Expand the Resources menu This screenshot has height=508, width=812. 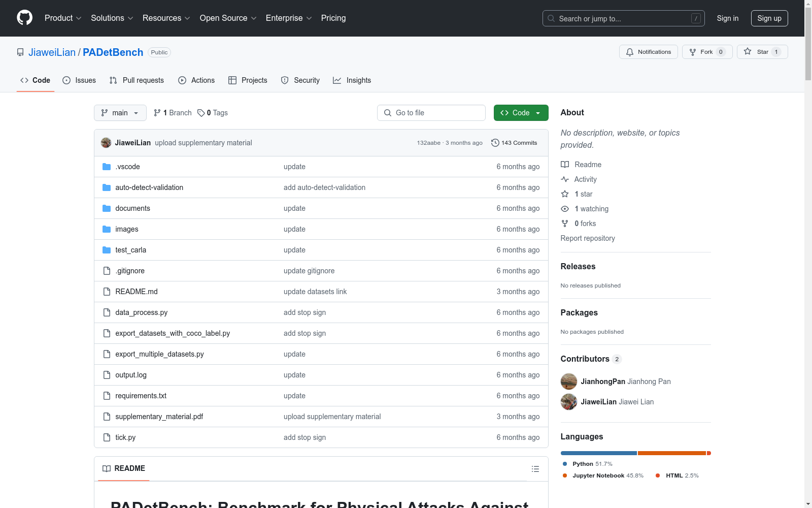click(166, 18)
